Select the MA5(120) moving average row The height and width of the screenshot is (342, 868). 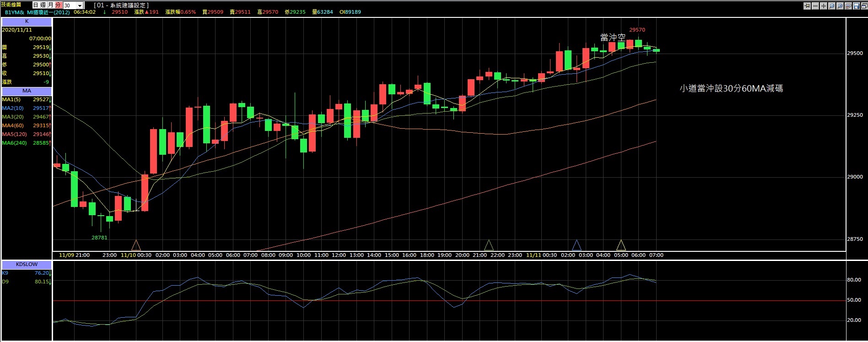tap(27, 134)
